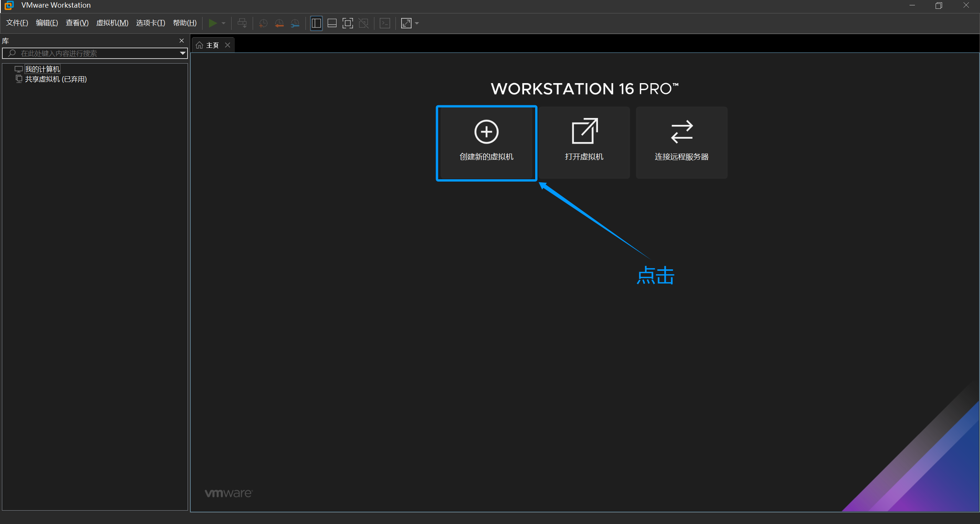This screenshot has width=980, height=524.
Task: Expand the power options dropdown arrow
Action: coord(224,23)
